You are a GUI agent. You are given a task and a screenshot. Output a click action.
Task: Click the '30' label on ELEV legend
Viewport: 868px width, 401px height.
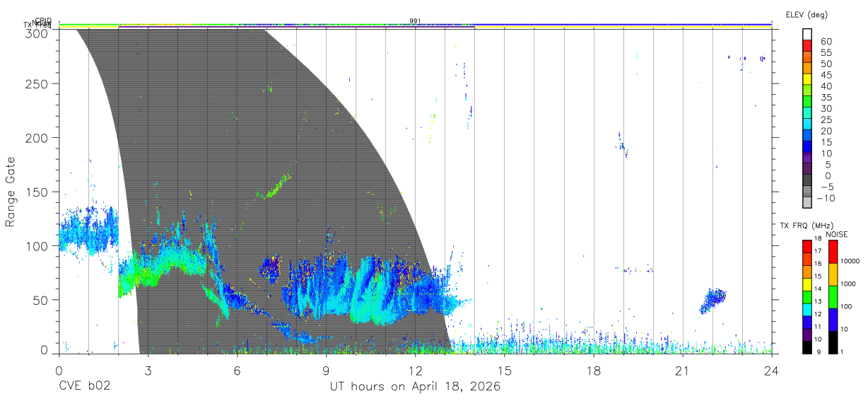tap(825, 108)
